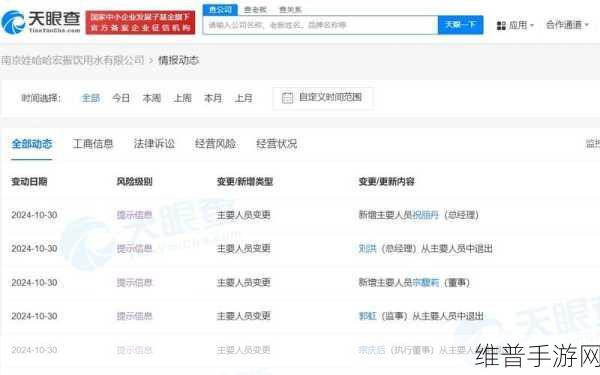Open the apps grid icon next to 应用
This screenshot has width=600, height=375.
[x=501, y=26]
